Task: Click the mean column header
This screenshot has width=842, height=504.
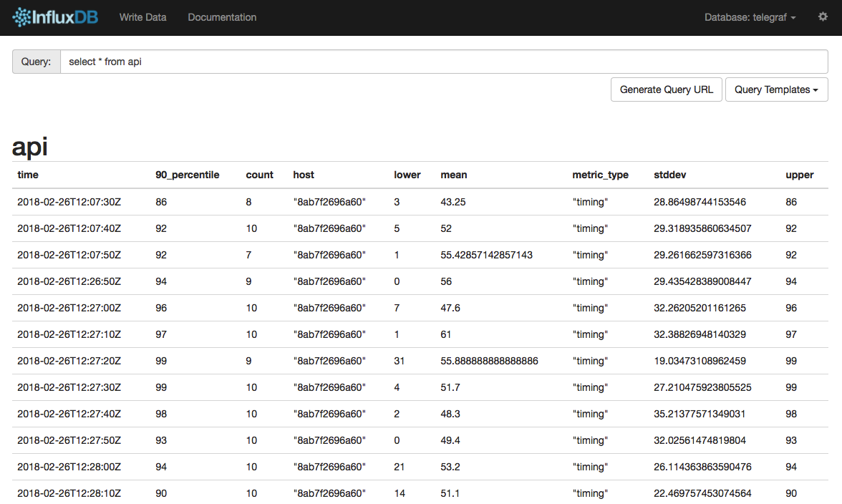Action: pos(453,175)
